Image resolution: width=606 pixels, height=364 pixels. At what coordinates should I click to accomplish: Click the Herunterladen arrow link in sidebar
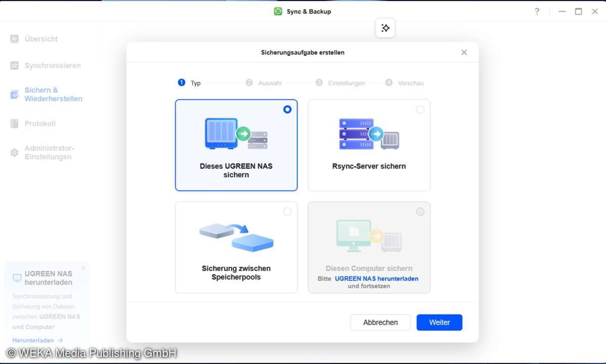37,340
